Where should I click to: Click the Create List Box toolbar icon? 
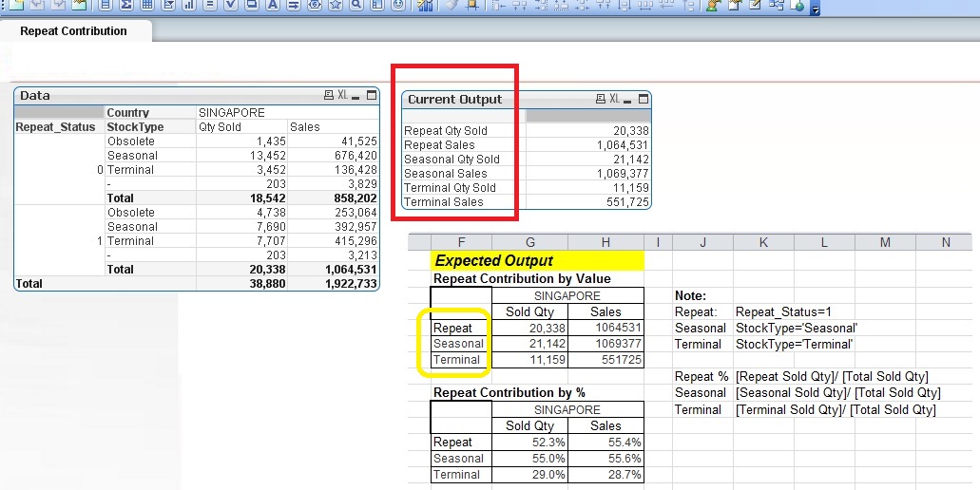click(x=106, y=5)
